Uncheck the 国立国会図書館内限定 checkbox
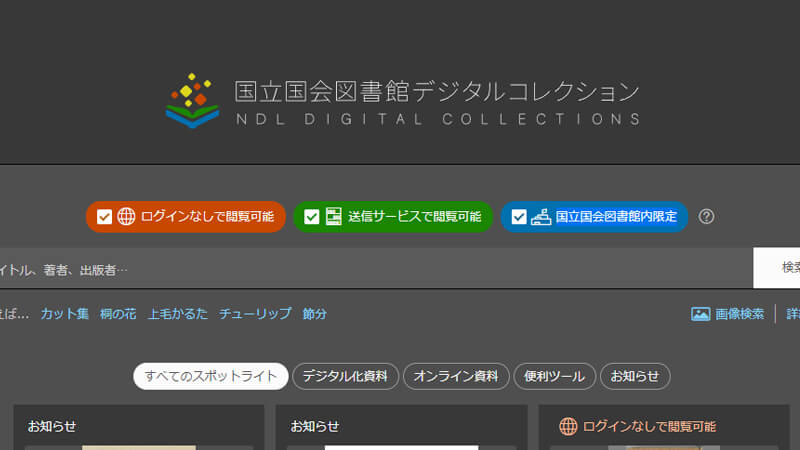 click(519, 217)
